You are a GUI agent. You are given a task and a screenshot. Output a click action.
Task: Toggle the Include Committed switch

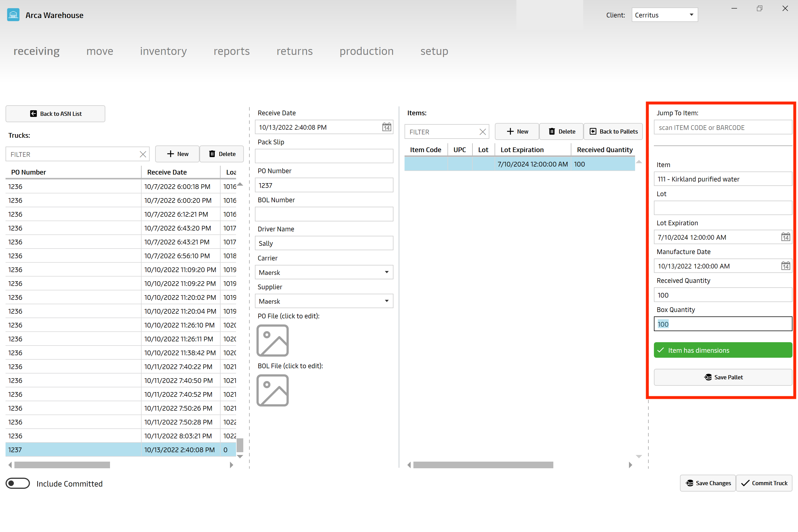(18, 484)
